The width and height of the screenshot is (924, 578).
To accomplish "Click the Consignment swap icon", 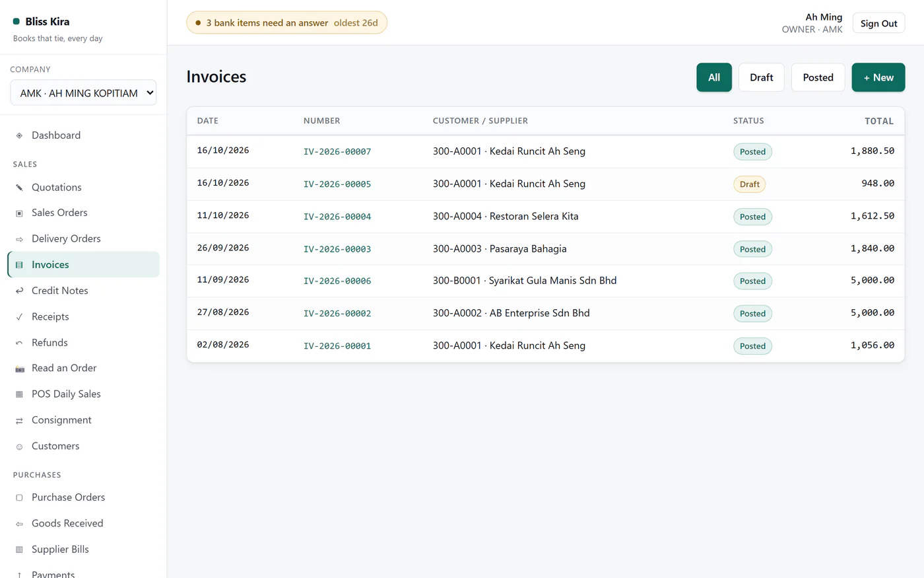I will tap(19, 420).
